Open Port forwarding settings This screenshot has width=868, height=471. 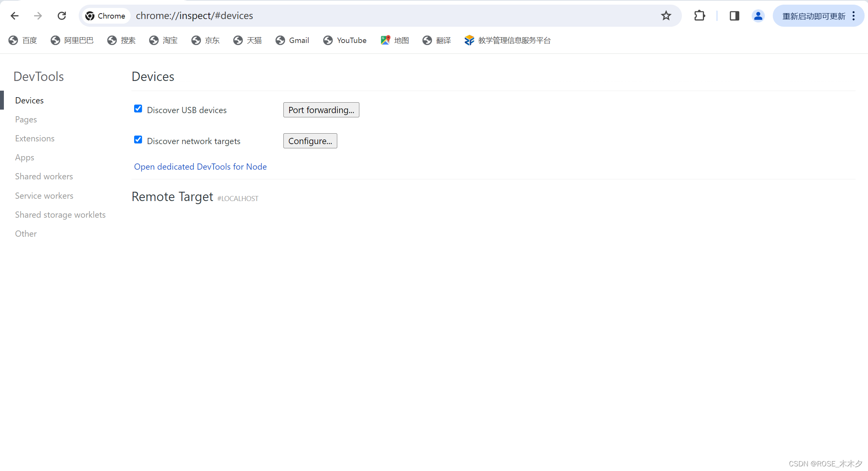pos(321,110)
